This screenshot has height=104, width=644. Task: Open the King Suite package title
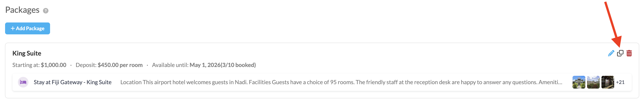coord(27,53)
